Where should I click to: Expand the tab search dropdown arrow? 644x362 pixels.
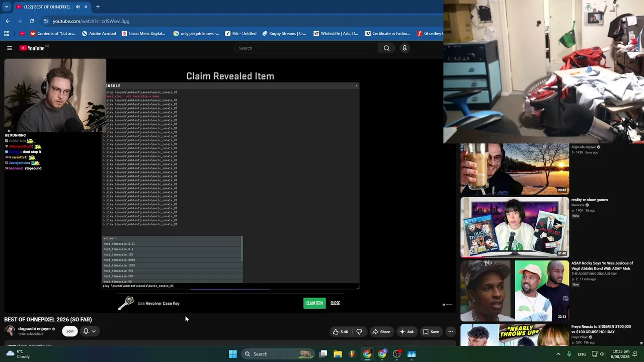tap(7, 7)
